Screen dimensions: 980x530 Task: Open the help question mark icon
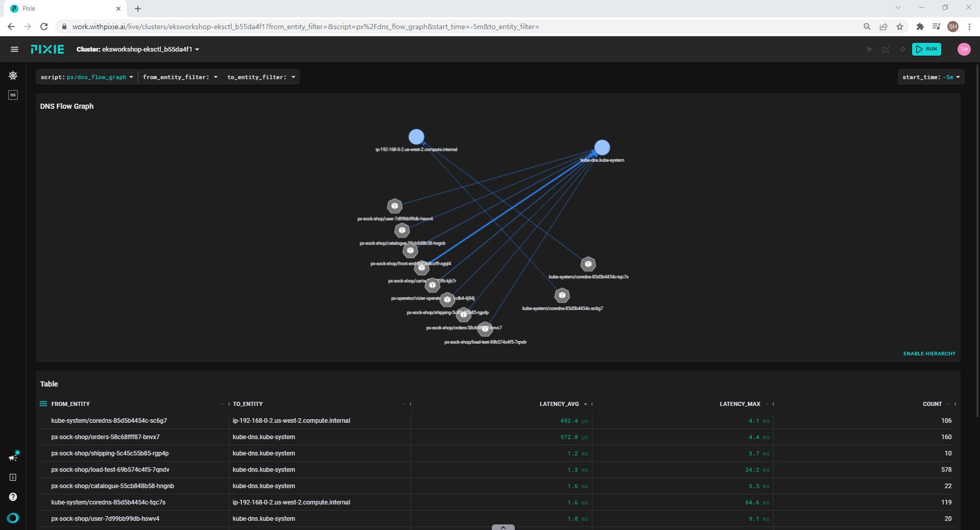click(x=13, y=497)
